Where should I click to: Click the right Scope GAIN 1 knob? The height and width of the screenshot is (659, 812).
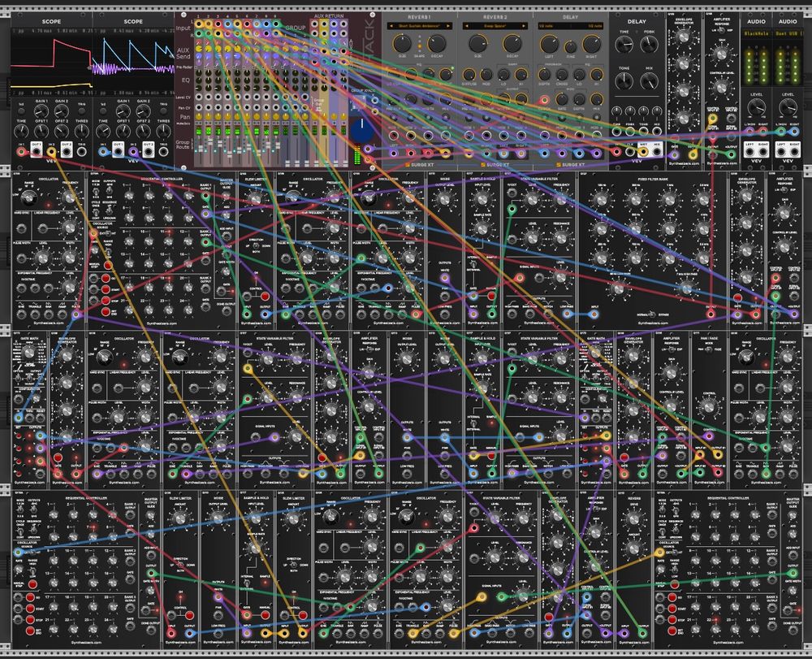pyautogui.click(x=123, y=111)
